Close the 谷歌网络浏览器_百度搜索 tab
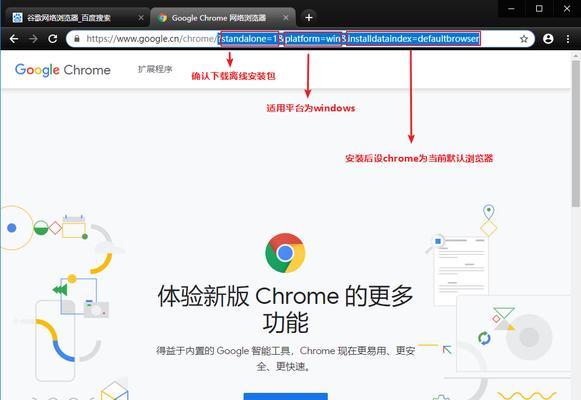 click(141, 17)
